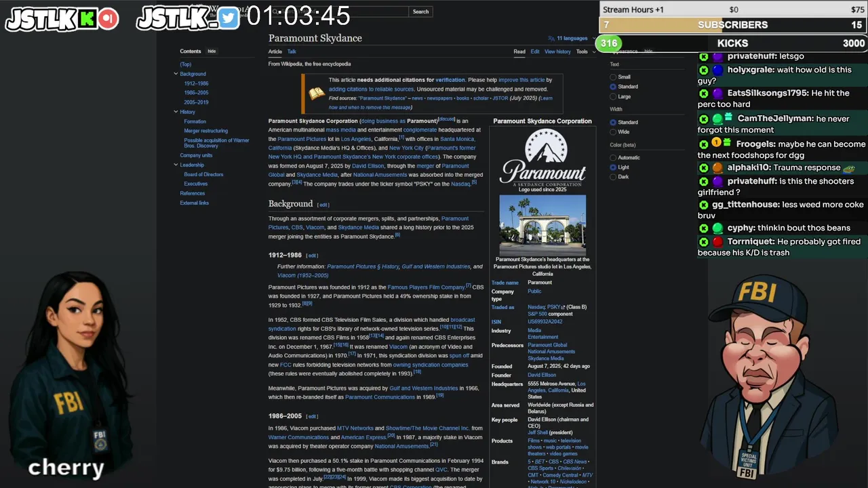Screen dimensions: 868x488
Task: Select the Read tab
Action: click(519, 52)
